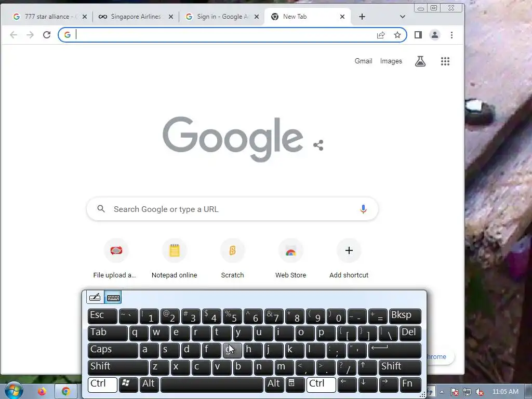Viewport: 532px width, 399px height.
Task: Click the Tab key on the keyboard
Action: tap(108, 333)
